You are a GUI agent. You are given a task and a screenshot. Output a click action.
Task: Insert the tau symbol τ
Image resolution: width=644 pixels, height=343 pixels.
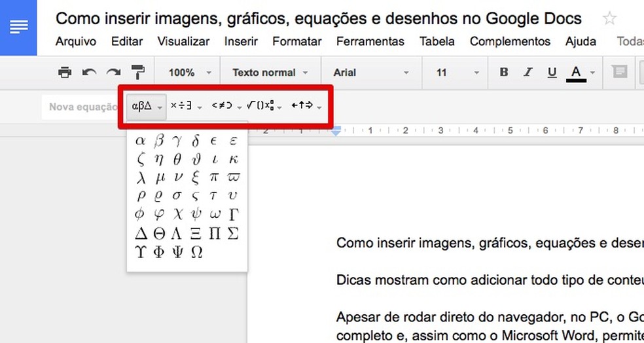click(x=213, y=196)
